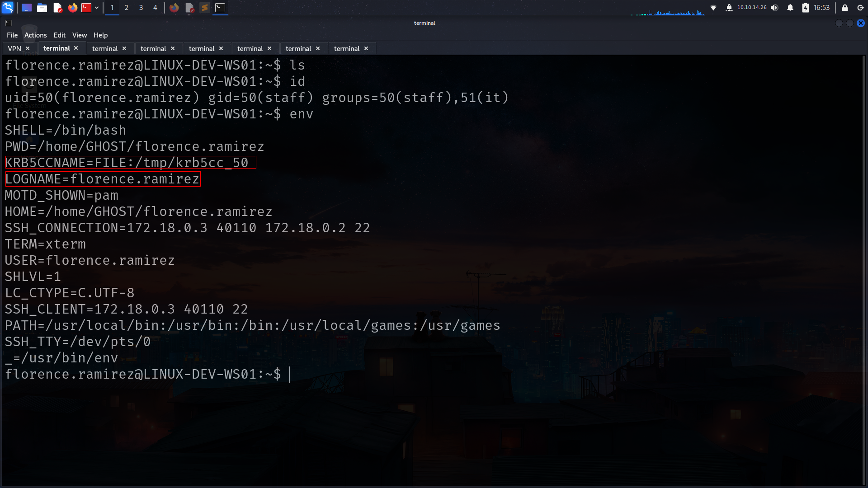Close the terminal window
This screenshot has width=868, height=488.
click(x=861, y=23)
